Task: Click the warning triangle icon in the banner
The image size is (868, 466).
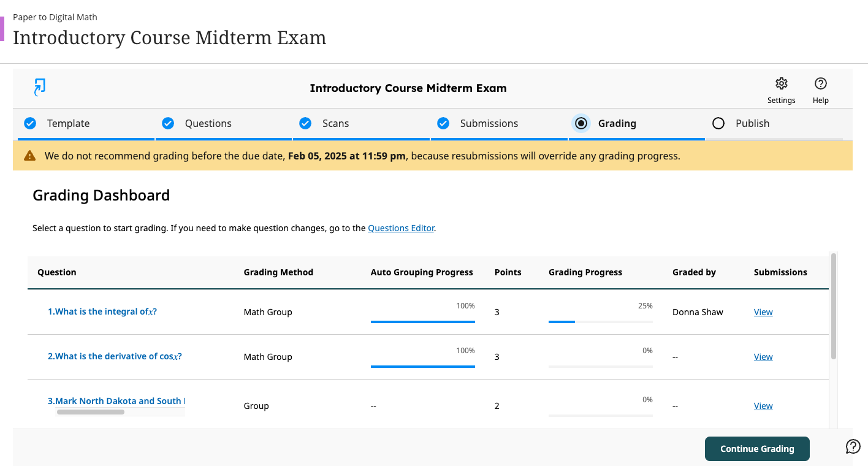Action: pos(29,156)
